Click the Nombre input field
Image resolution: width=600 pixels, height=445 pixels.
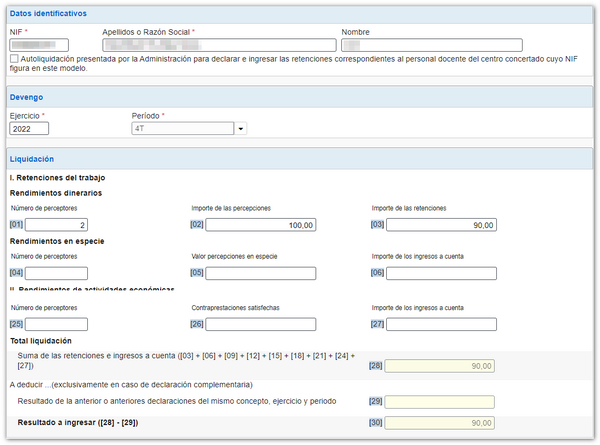click(x=431, y=45)
